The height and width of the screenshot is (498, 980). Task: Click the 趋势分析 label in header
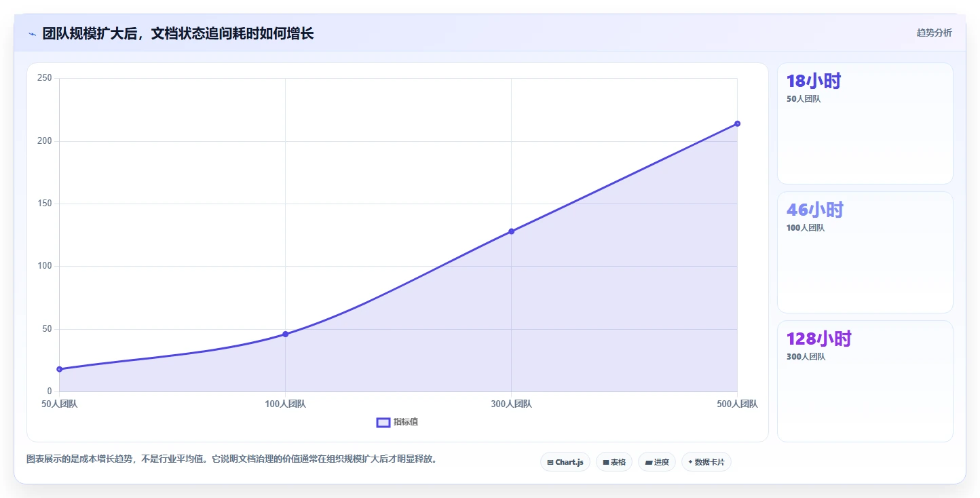(934, 33)
